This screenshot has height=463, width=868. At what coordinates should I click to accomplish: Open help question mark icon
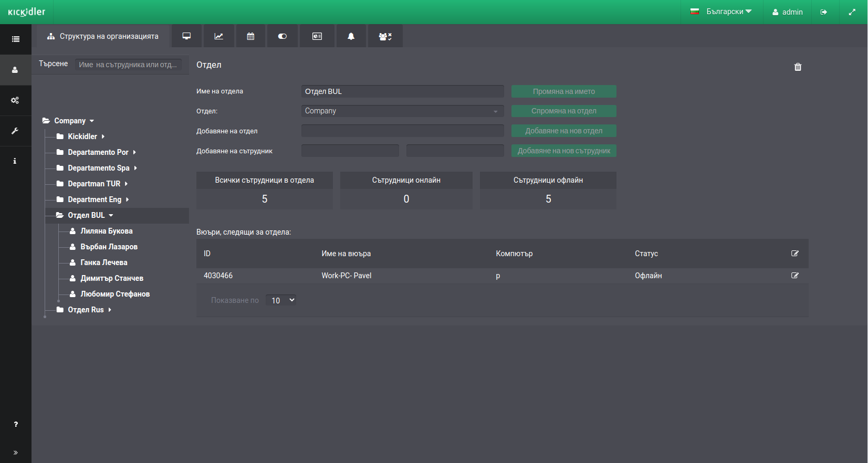[16, 424]
